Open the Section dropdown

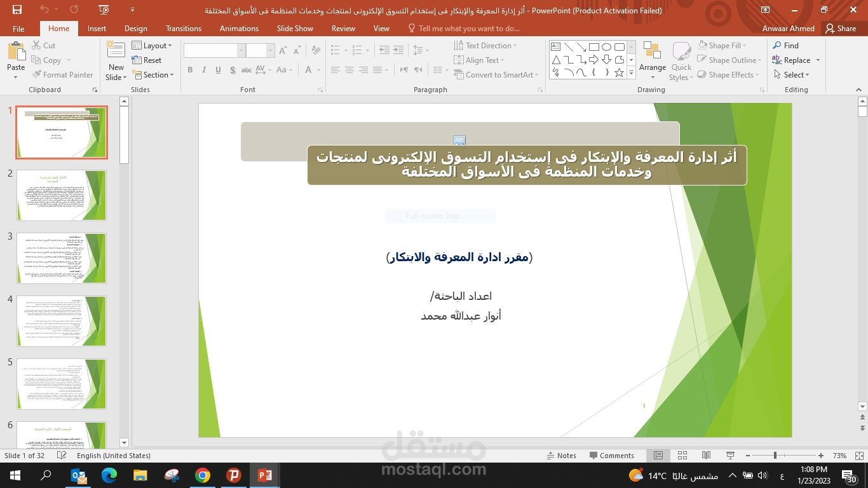coord(153,75)
